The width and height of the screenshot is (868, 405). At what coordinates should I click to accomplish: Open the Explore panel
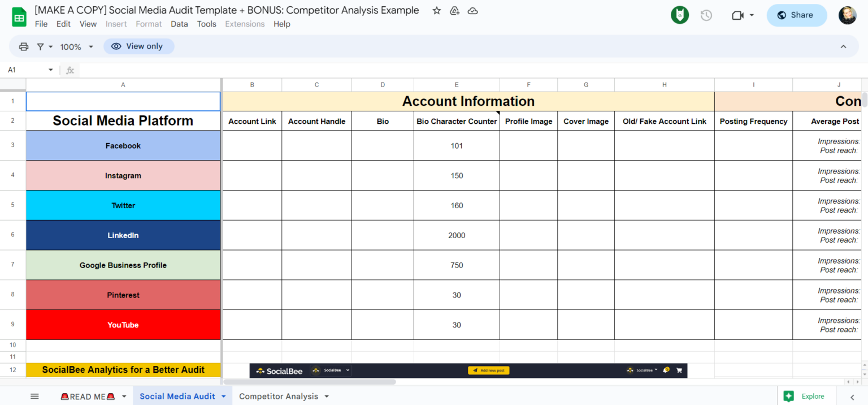tap(806, 396)
